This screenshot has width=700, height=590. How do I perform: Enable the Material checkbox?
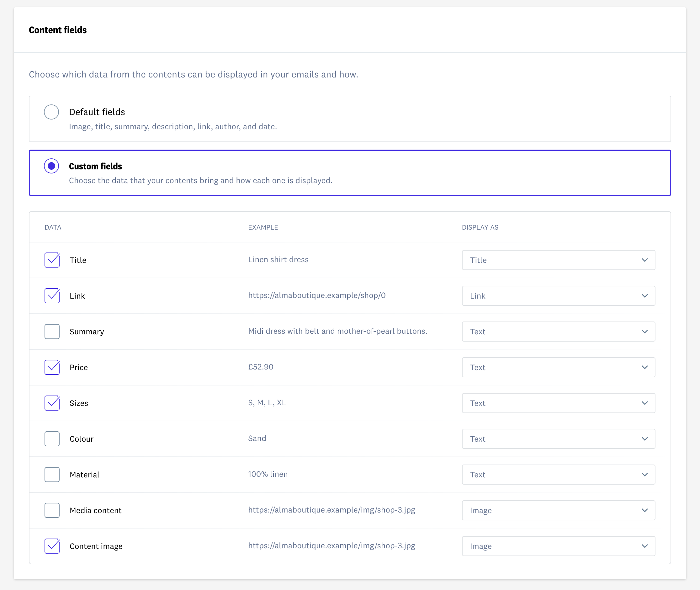(52, 475)
